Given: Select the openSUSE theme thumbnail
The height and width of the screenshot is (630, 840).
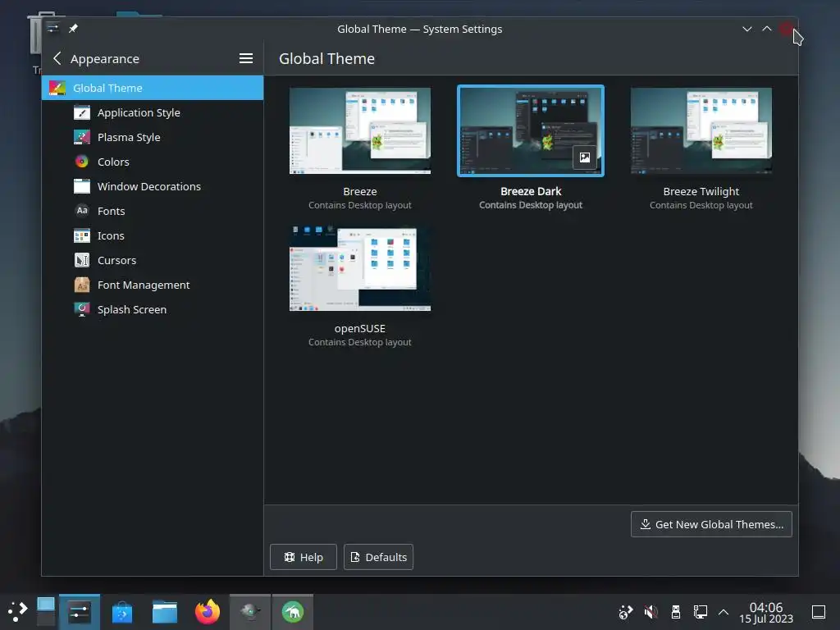Looking at the screenshot, I should 360,268.
